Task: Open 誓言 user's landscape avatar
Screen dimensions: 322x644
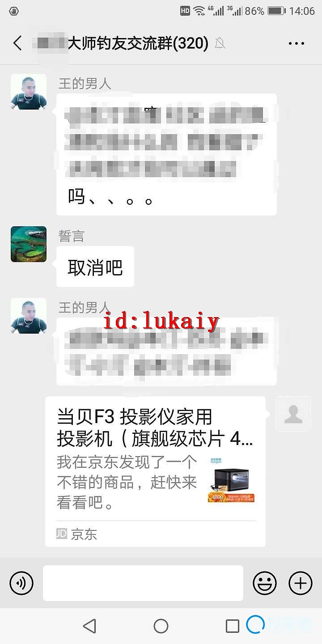Action: click(29, 244)
